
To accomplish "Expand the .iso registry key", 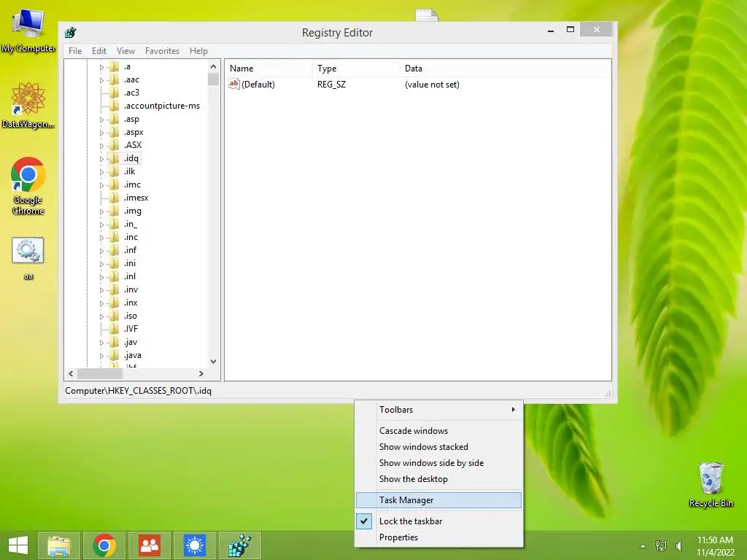I will (101, 316).
